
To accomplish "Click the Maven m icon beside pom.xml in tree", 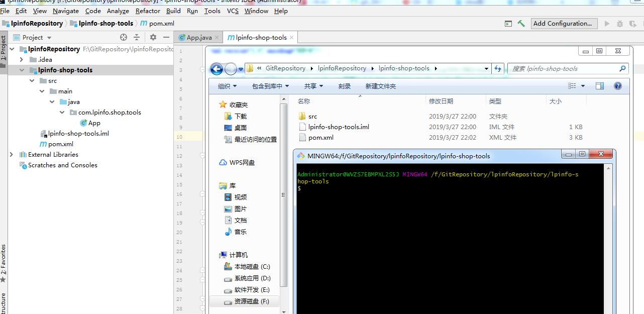I will point(44,144).
